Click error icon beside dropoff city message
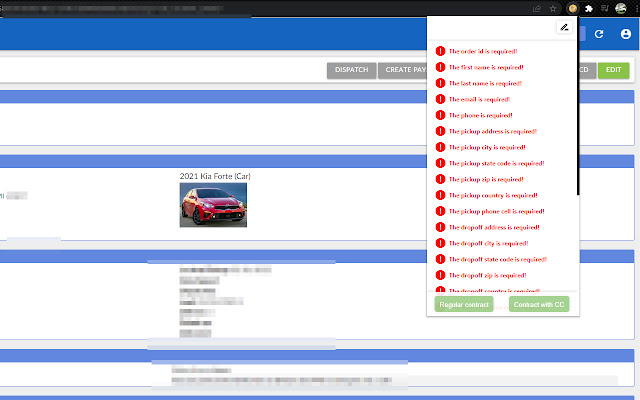 (440, 243)
